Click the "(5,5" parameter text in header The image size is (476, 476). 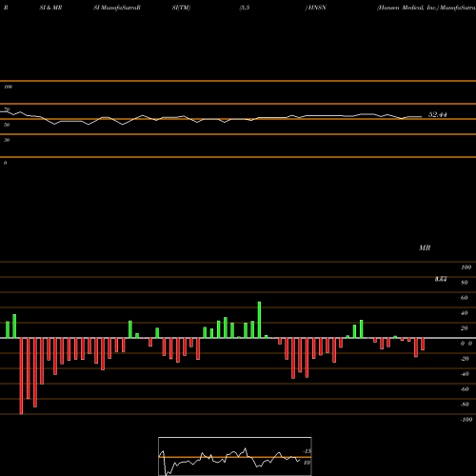coord(245,8)
